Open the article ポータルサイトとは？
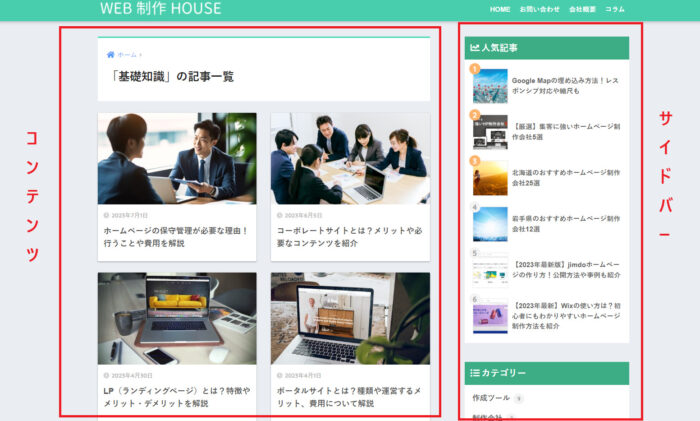Viewport: 700px width, 421px height. coord(349,397)
